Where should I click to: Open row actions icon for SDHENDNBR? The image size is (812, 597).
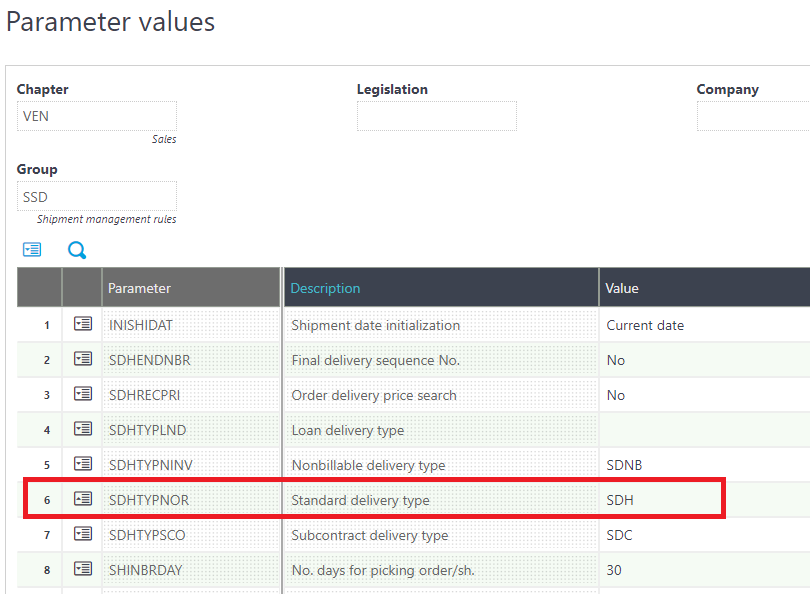point(83,360)
